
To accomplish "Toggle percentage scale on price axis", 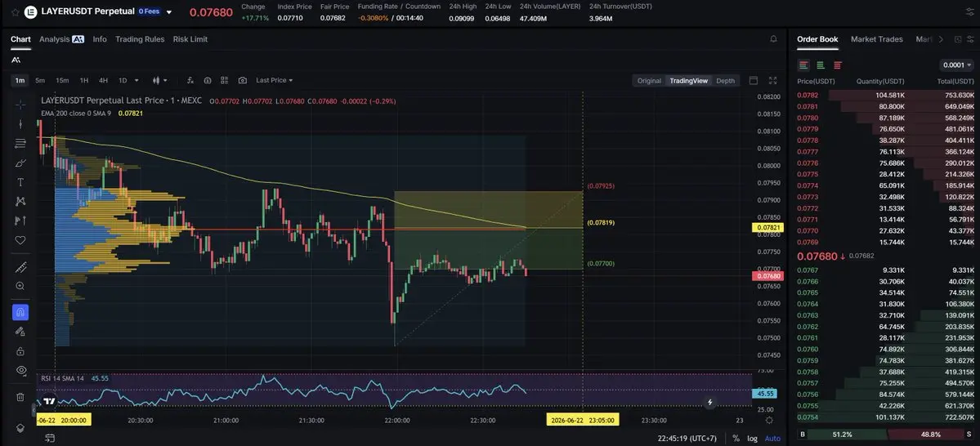I will pyautogui.click(x=736, y=439).
